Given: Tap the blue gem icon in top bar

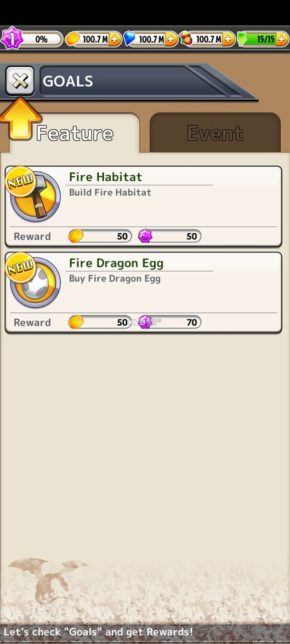Looking at the screenshot, I should (129, 39).
